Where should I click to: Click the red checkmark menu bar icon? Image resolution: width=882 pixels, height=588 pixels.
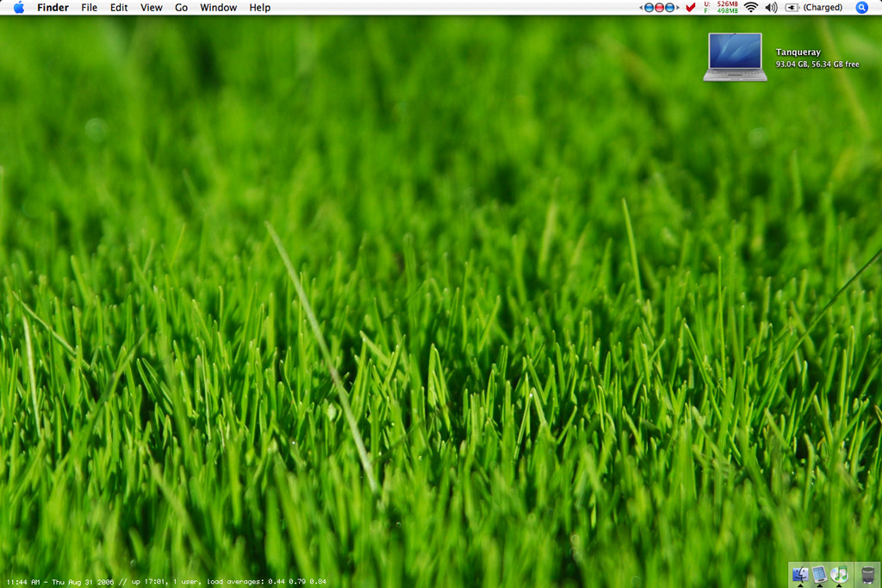[690, 7]
